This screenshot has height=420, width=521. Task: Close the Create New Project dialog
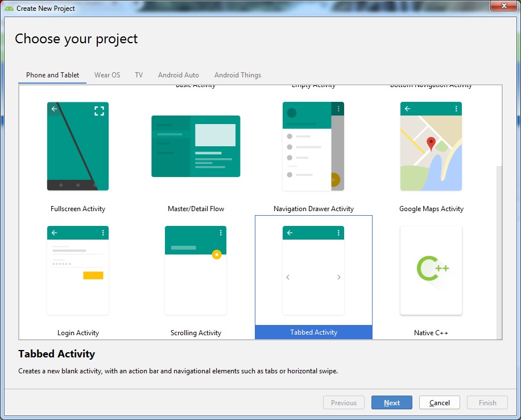[503, 6]
